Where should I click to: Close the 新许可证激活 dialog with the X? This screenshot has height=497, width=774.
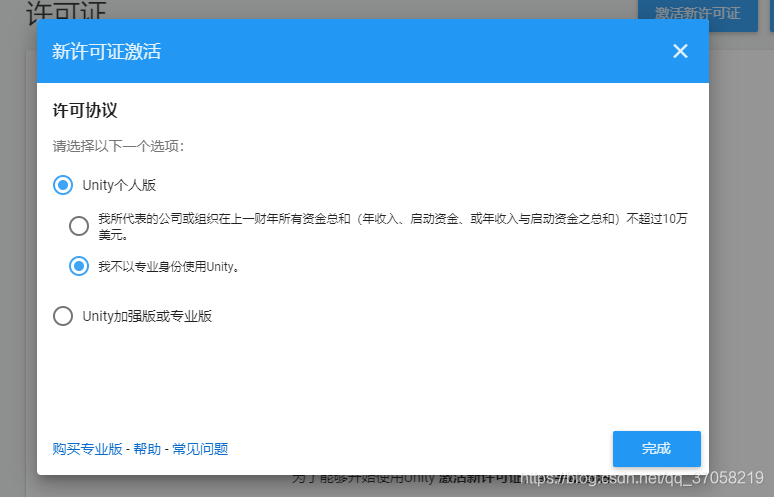(680, 51)
